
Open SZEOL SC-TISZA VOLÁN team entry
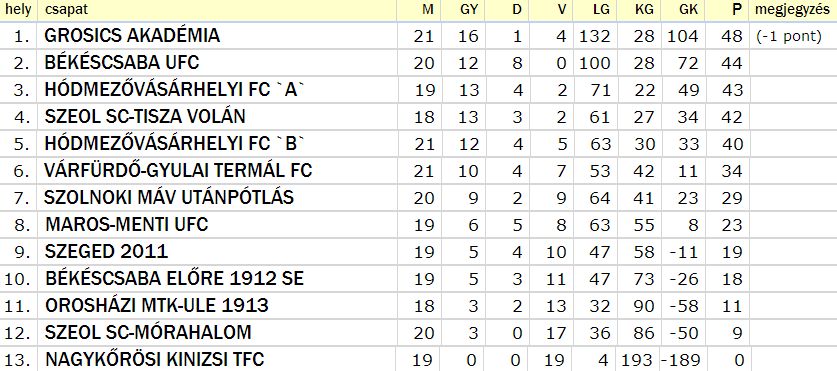click(x=145, y=117)
